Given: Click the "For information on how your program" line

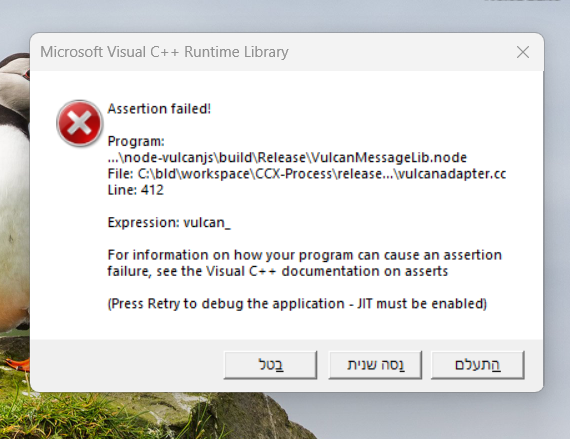Looking at the screenshot, I should [x=305, y=255].
